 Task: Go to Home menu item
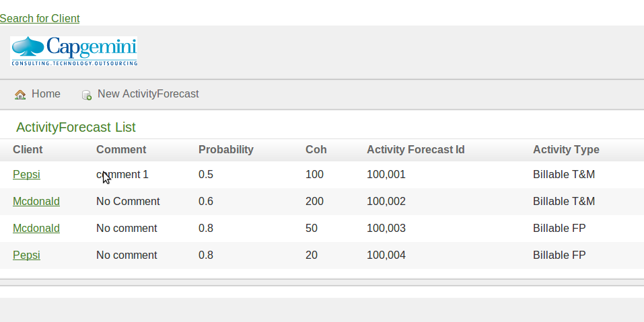[38, 94]
